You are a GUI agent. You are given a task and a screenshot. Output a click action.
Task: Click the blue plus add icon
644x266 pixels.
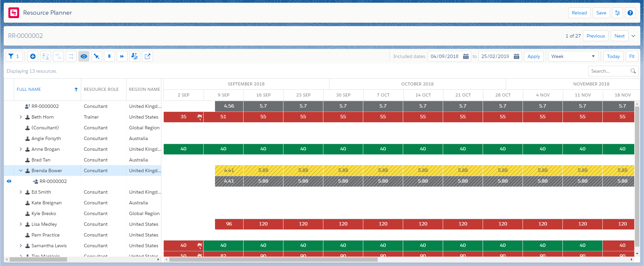click(33, 56)
